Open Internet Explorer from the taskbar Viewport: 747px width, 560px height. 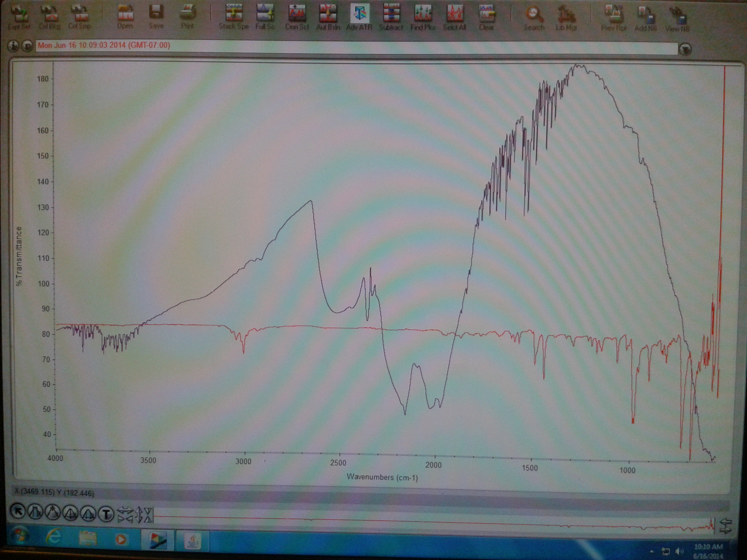54,537
